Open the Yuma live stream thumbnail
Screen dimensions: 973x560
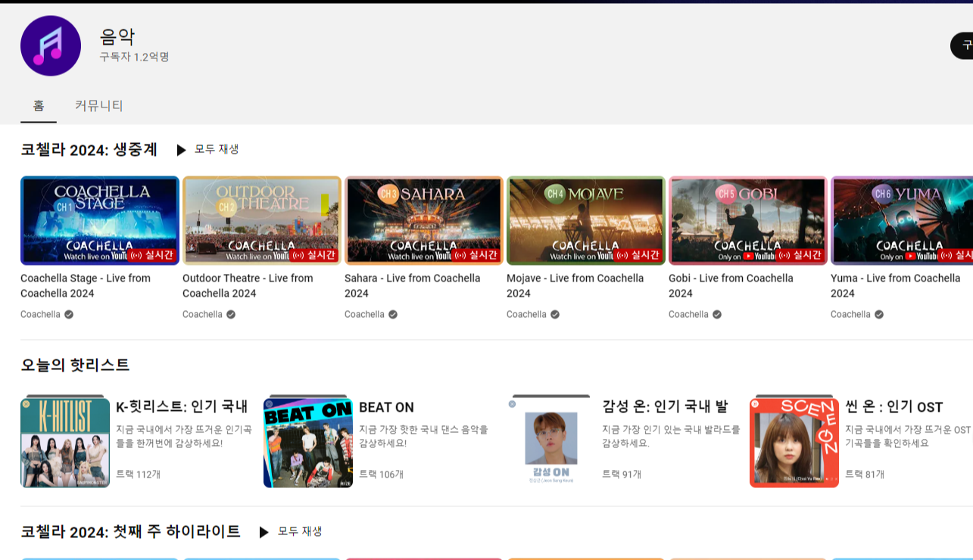point(902,220)
